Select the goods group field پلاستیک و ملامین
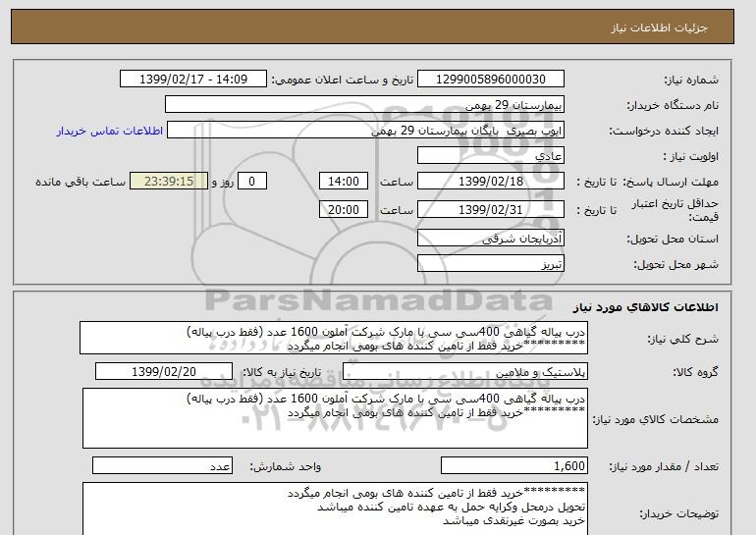Image resolution: width=756 pixels, height=535 pixels. point(465,372)
